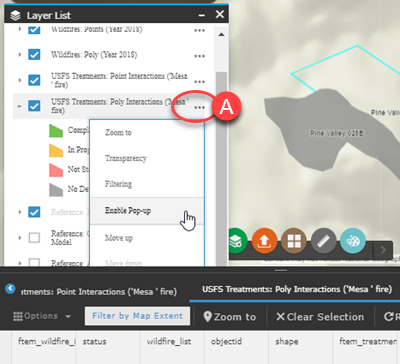The height and width of the screenshot is (364, 400).
Task: Open options menu for Wildfires: Poly (Year 2018)
Action: tap(199, 56)
